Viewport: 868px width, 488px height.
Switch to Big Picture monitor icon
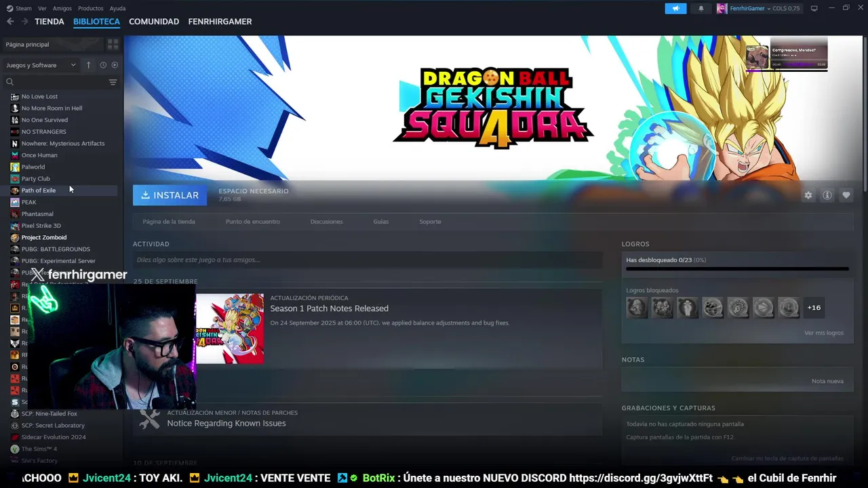click(814, 8)
